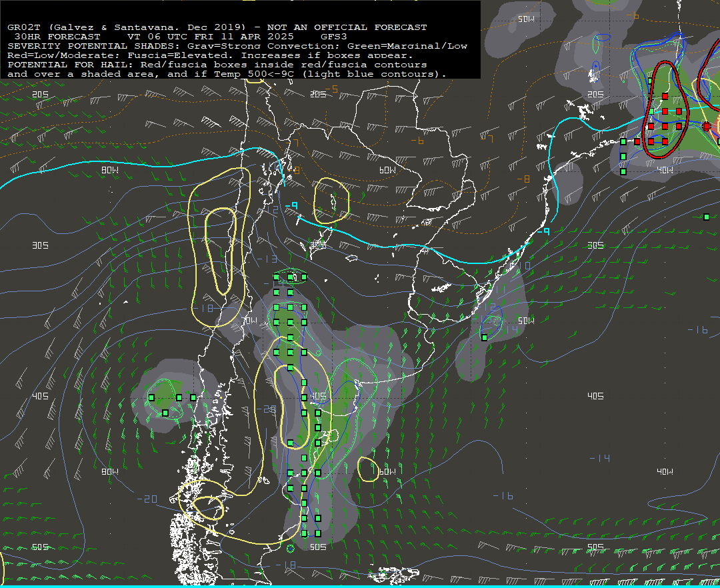This screenshot has height=588, width=720.
Task: Click the small green circle marker left of '50S'
Action: click(290, 549)
